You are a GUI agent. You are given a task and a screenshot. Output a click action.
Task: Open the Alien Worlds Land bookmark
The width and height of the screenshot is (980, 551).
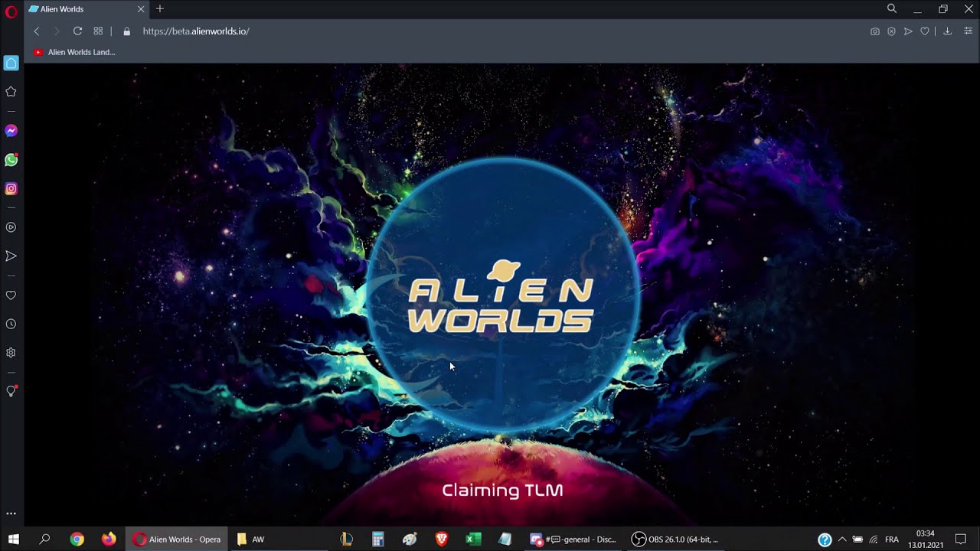[x=74, y=52]
